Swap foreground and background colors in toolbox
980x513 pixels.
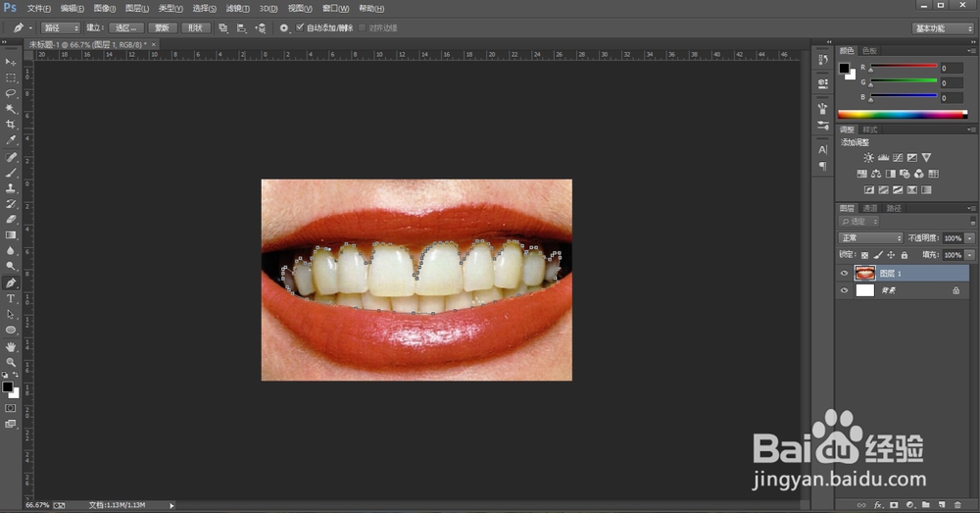15,375
